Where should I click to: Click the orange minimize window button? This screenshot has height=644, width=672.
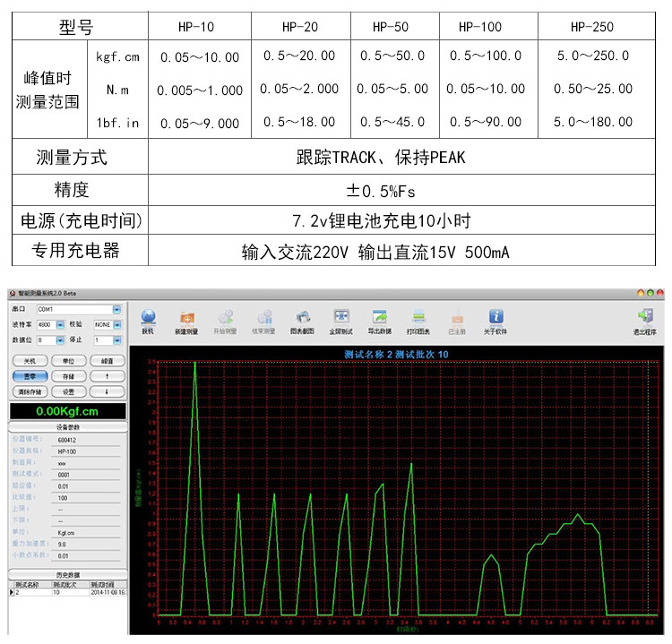pyautogui.click(x=641, y=293)
